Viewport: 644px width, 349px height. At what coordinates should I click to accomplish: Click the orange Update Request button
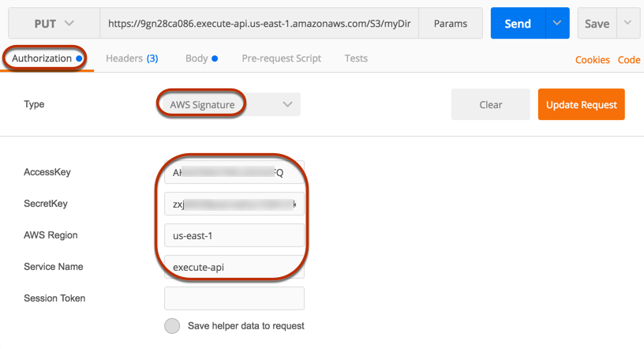(x=581, y=105)
